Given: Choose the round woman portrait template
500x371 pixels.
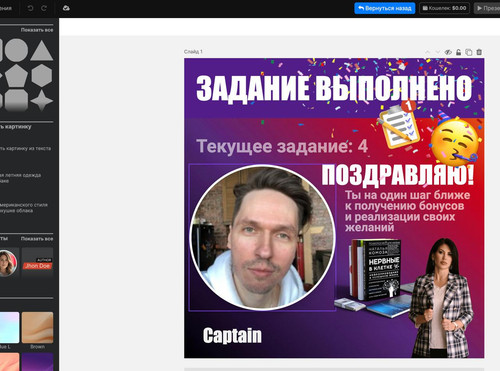Looking at the screenshot, I should click(x=8, y=263).
